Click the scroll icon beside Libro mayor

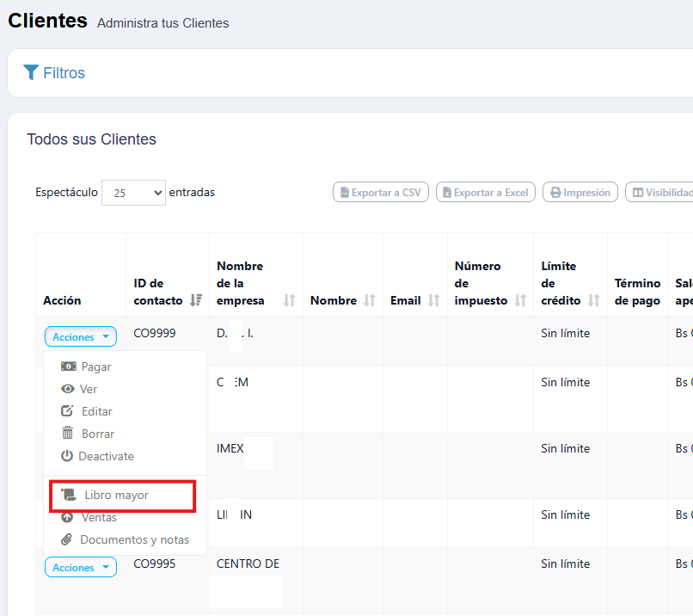pyautogui.click(x=68, y=496)
